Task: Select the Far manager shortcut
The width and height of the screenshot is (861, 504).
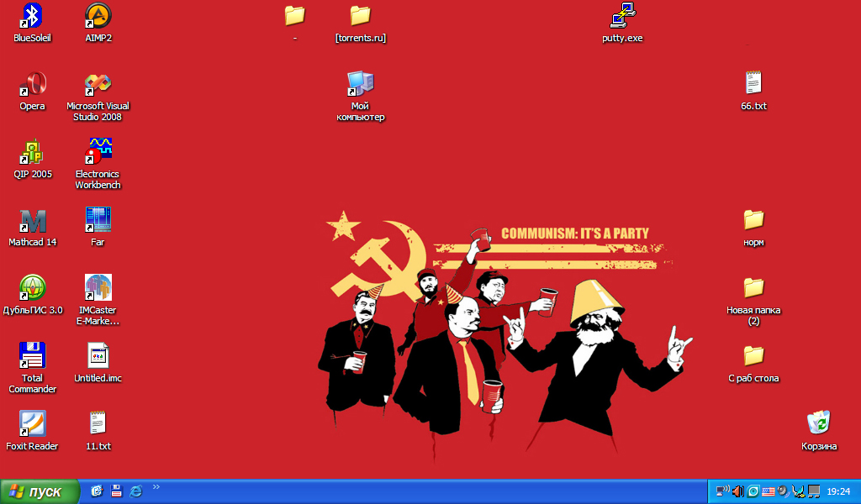Action: point(99,220)
